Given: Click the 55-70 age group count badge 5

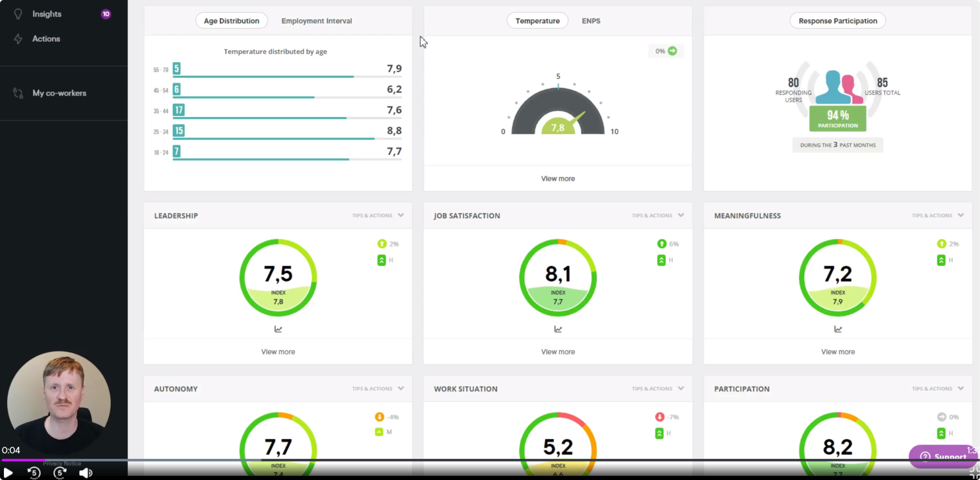Looking at the screenshot, I should tap(176, 69).
